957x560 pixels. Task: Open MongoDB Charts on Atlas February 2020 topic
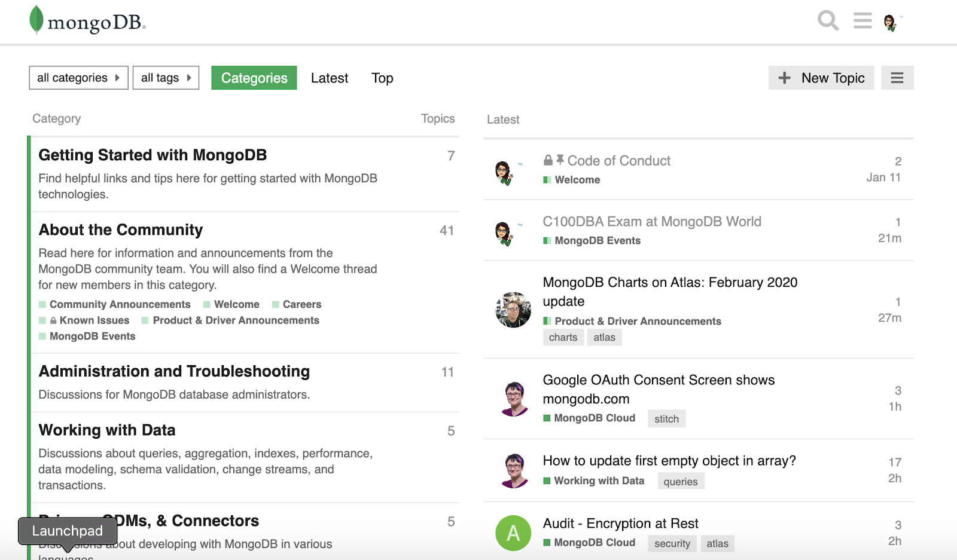point(670,292)
